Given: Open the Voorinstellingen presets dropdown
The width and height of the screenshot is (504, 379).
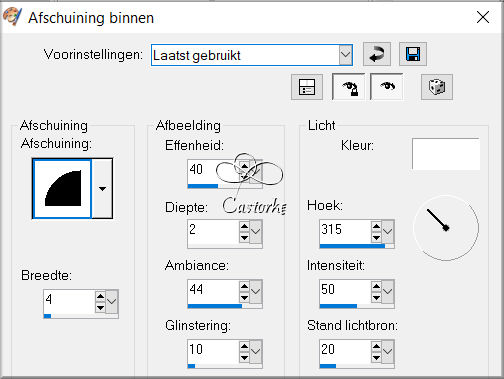Looking at the screenshot, I should [x=346, y=55].
